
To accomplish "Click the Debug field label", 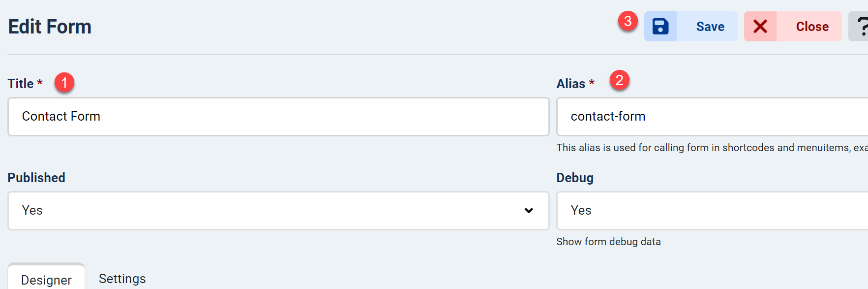I will (x=575, y=178).
